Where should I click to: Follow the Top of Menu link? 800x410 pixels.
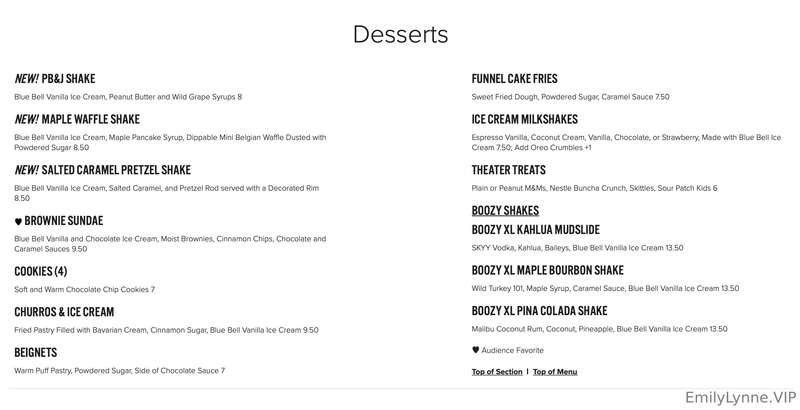pos(555,372)
